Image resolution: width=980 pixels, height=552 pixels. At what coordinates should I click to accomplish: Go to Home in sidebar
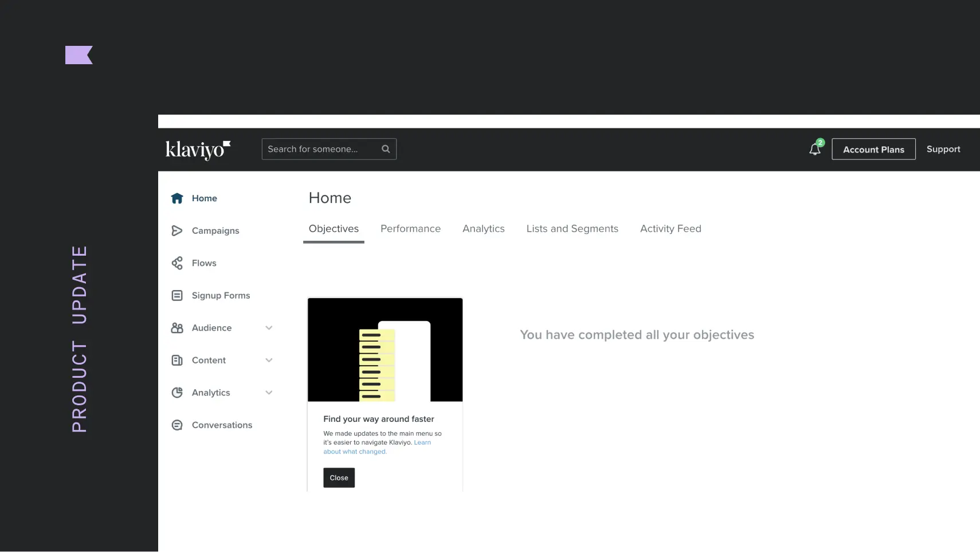coord(205,198)
